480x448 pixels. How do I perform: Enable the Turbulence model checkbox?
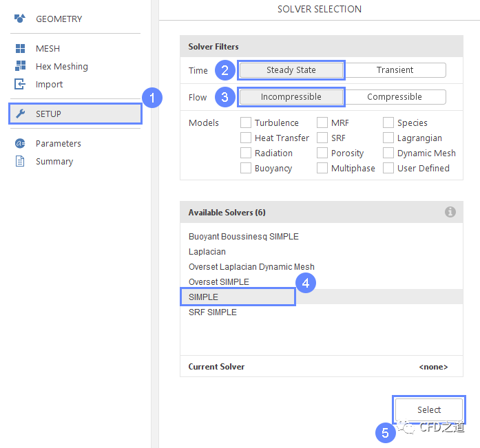246,123
